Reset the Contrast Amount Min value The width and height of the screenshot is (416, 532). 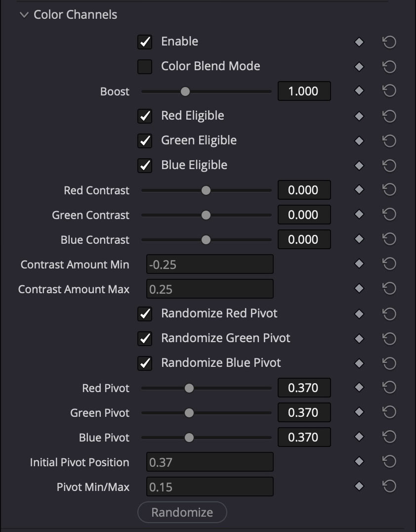tap(389, 264)
